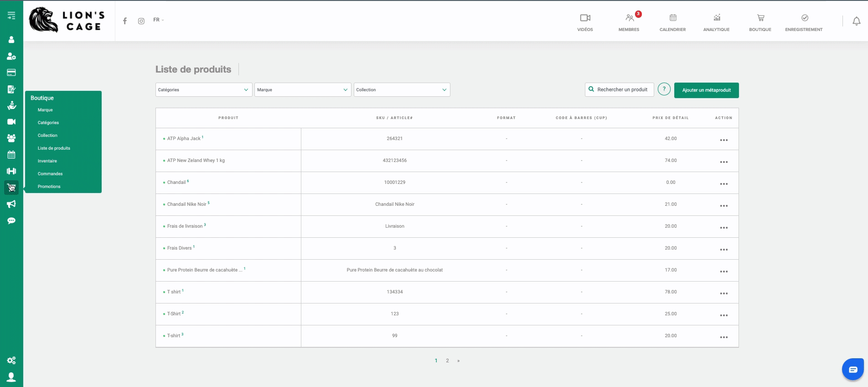Expand the Catégories filter dropdown
The image size is (868, 387).
click(x=203, y=90)
